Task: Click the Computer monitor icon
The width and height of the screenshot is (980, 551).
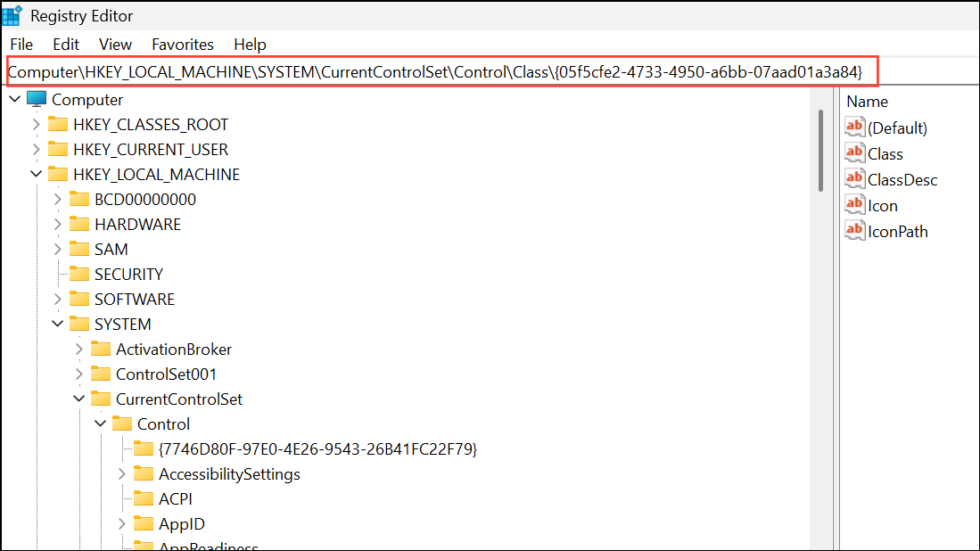Action: [37, 99]
